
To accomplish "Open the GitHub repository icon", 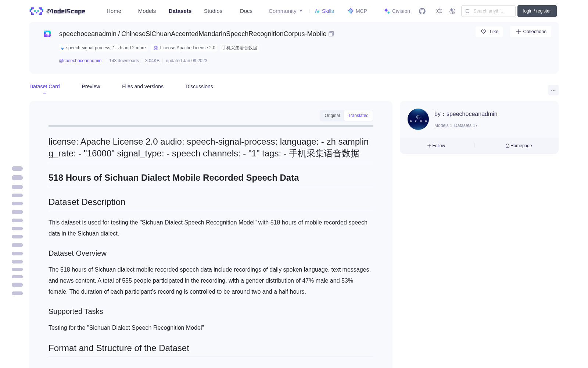I will 422,11.
